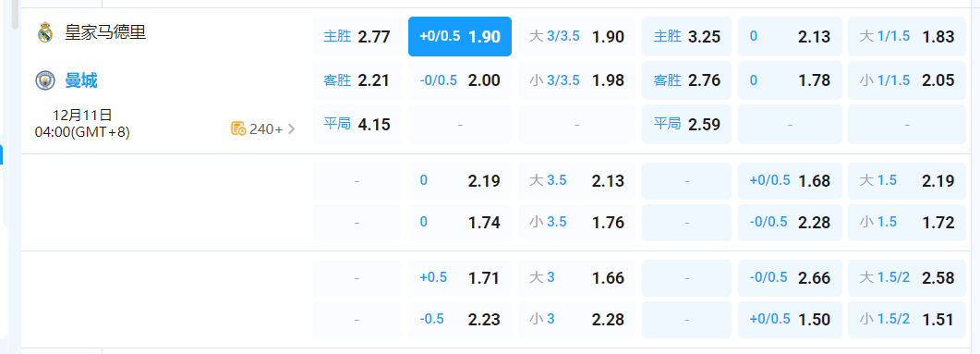Click the Manchester City crest icon
This screenshot has height=354, width=980.
tap(45, 80)
